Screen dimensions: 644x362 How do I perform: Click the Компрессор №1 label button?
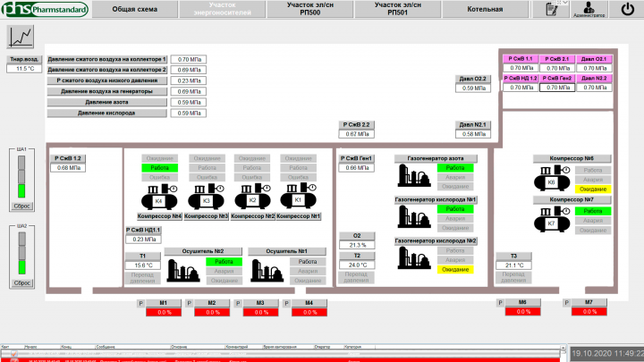(x=299, y=216)
